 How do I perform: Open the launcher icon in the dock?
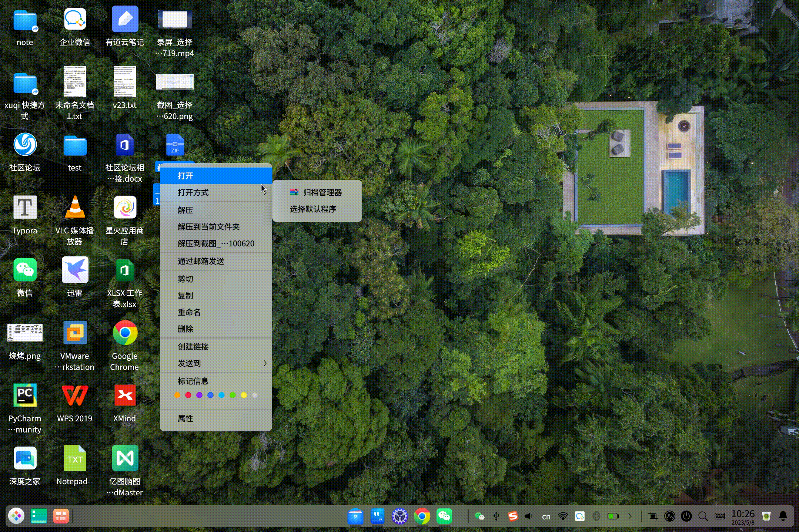coord(16,516)
